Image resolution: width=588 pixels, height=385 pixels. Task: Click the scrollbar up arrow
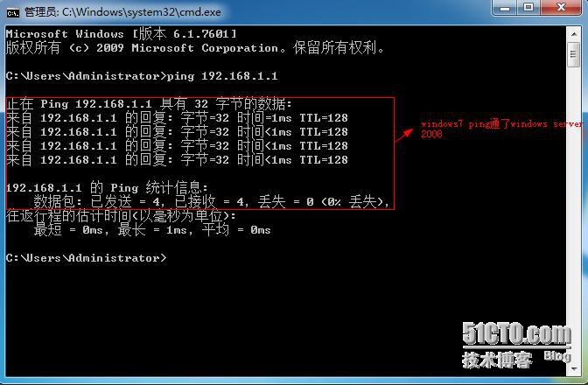[574, 34]
